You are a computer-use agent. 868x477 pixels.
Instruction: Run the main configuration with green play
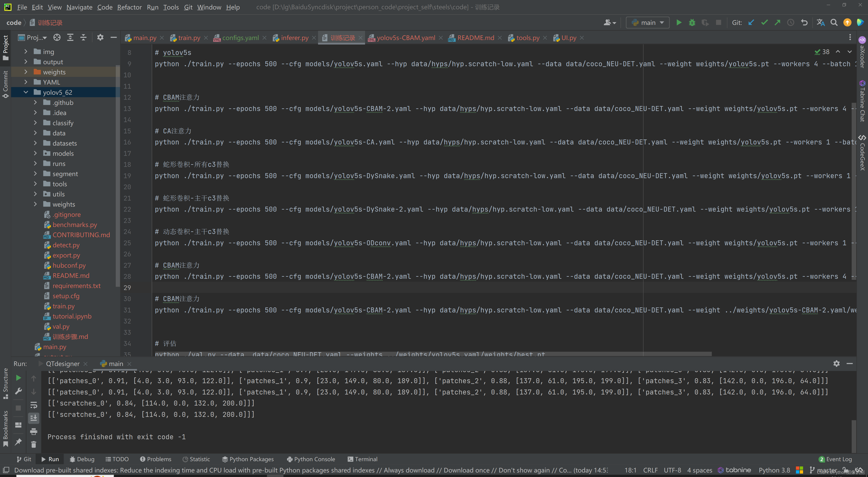coord(679,23)
